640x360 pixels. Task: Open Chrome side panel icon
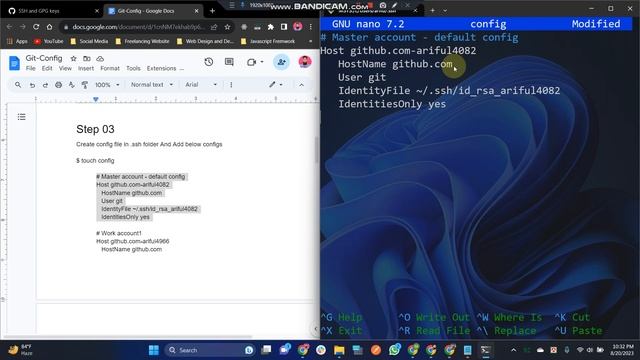click(x=284, y=27)
